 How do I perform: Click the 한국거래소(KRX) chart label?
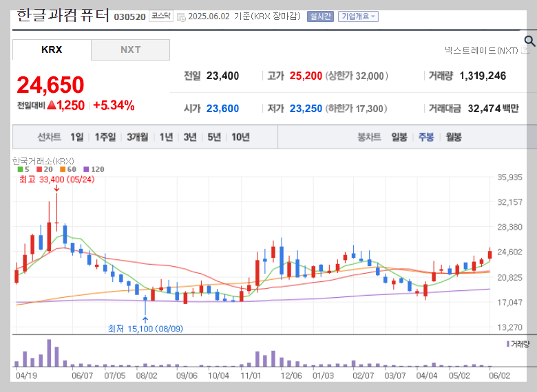point(43,161)
